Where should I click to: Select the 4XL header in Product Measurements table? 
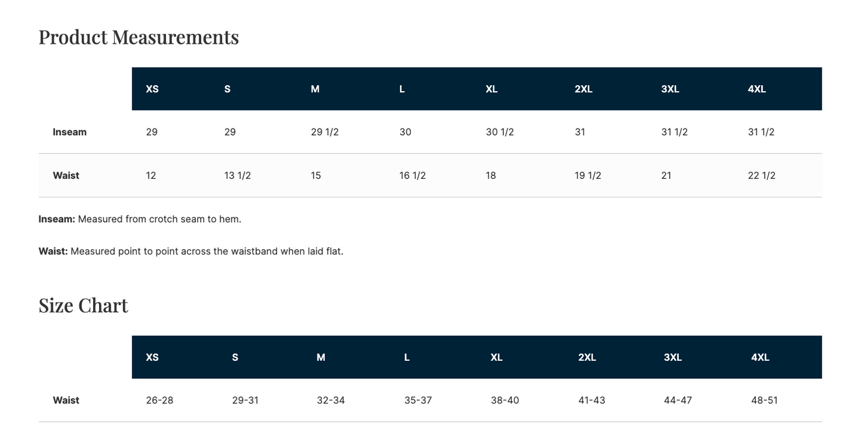[x=757, y=89]
